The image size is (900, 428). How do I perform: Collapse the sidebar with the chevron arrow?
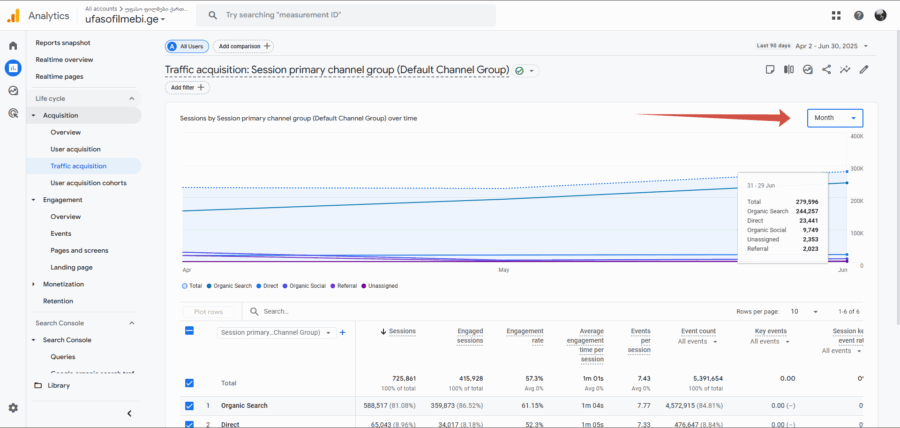tap(130, 413)
